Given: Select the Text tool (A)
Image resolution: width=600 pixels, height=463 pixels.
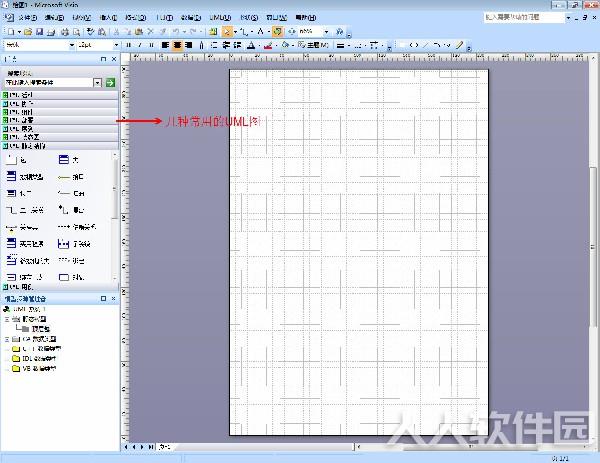Looking at the screenshot, I should (260, 32).
